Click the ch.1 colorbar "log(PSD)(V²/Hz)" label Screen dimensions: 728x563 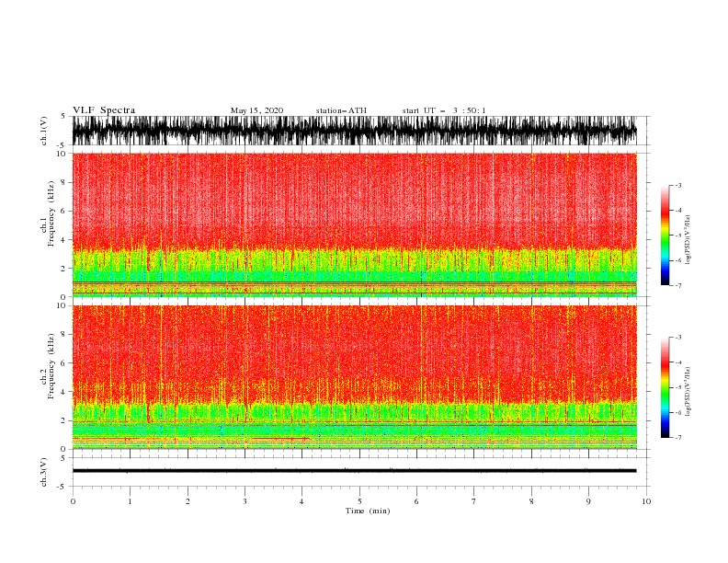point(688,240)
